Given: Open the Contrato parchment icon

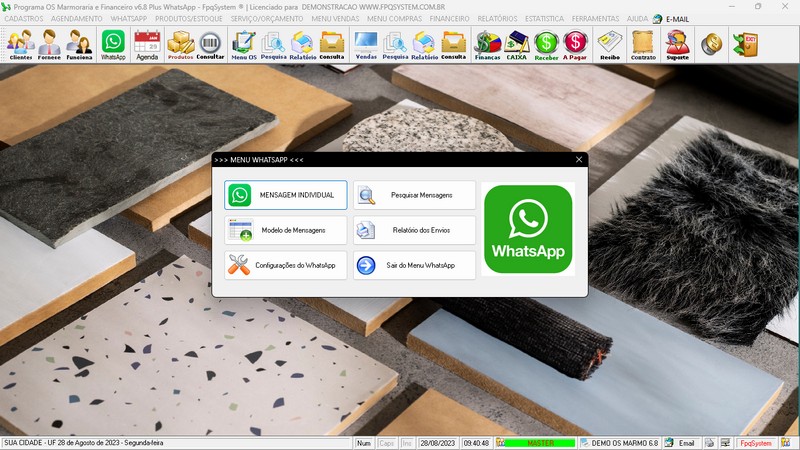Looking at the screenshot, I should click(x=643, y=45).
